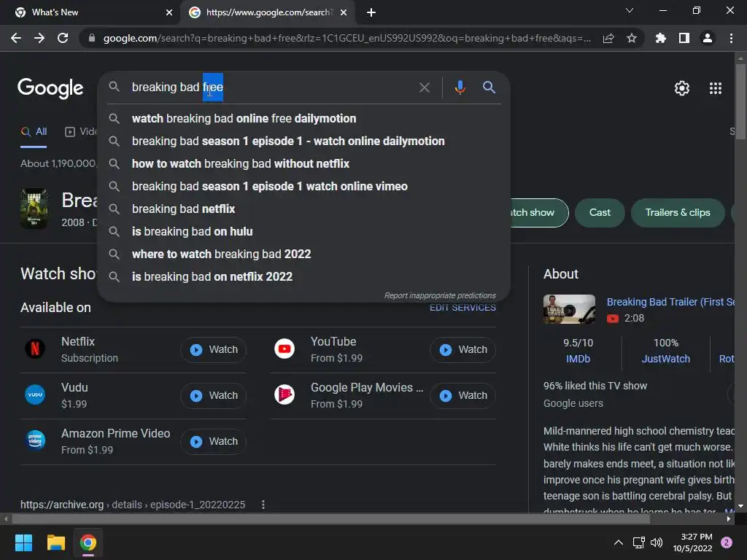Open options for the archive.org result
This screenshot has width=747, height=560.
(x=263, y=505)
